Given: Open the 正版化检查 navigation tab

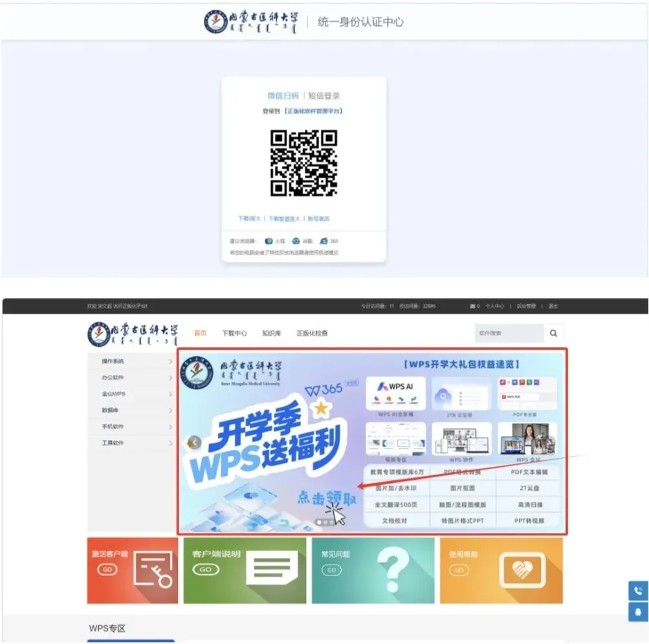Looking at the screenshot, I should (312, 333).
